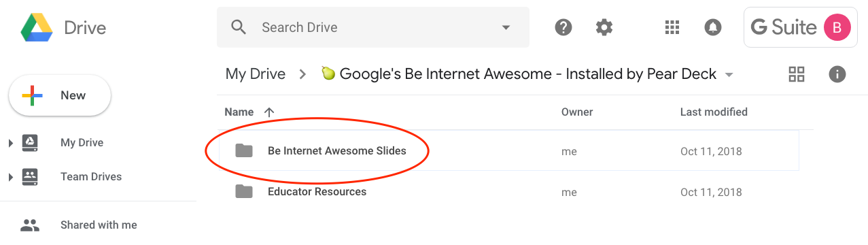Open Shared with me in sidebar

[99, 225]
